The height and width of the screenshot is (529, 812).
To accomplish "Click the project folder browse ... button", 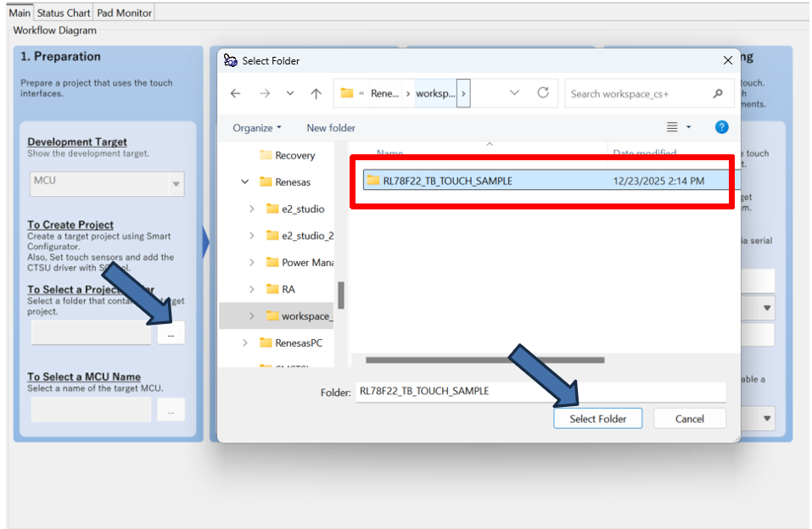I will coord(171,333).
